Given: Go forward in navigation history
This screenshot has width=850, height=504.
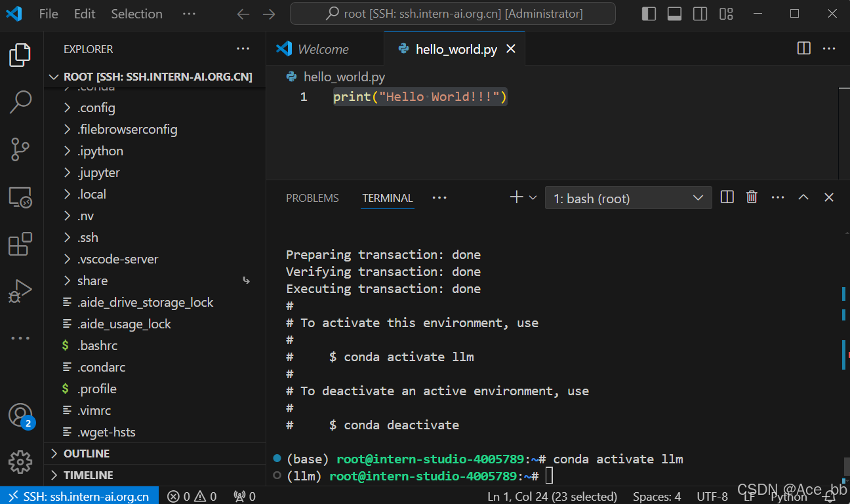Looking at the screenshot, I should 268,14.
